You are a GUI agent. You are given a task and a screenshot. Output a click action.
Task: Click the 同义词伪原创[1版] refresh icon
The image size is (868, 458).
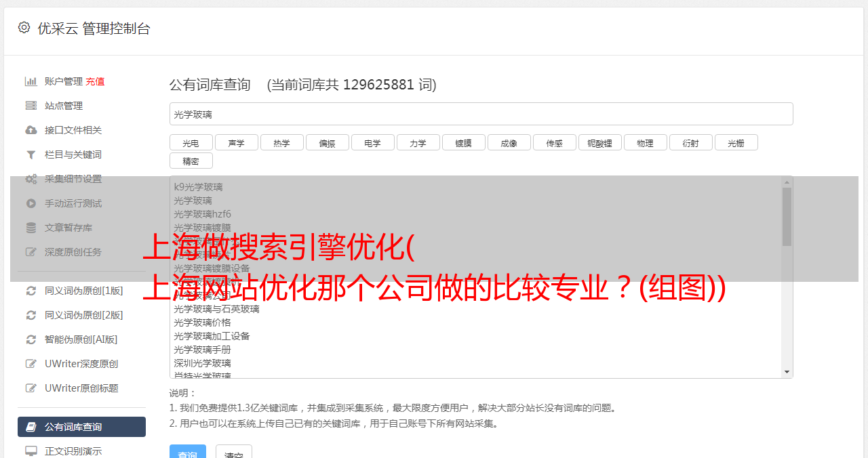(x=31, y=291)
